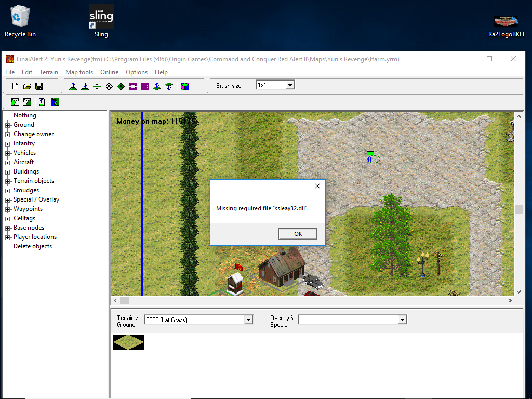Open the File menu
The image size is (532, 399).
10,72
